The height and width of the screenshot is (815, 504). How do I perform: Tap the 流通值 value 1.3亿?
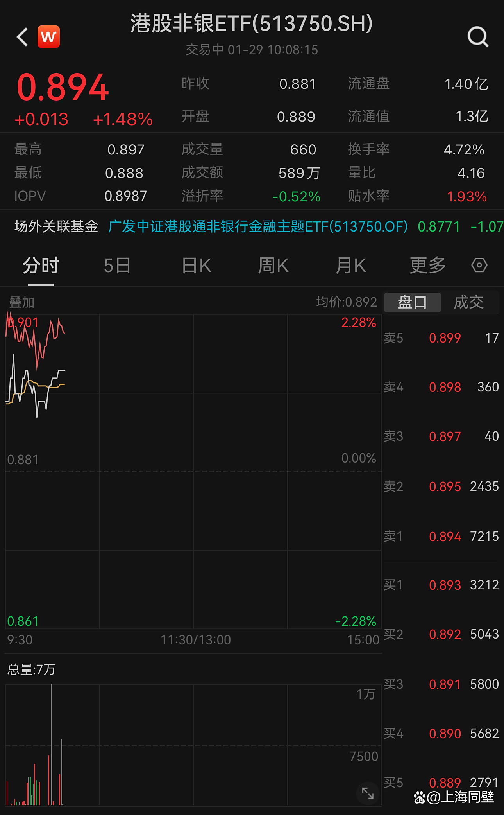tap(472, 117)
